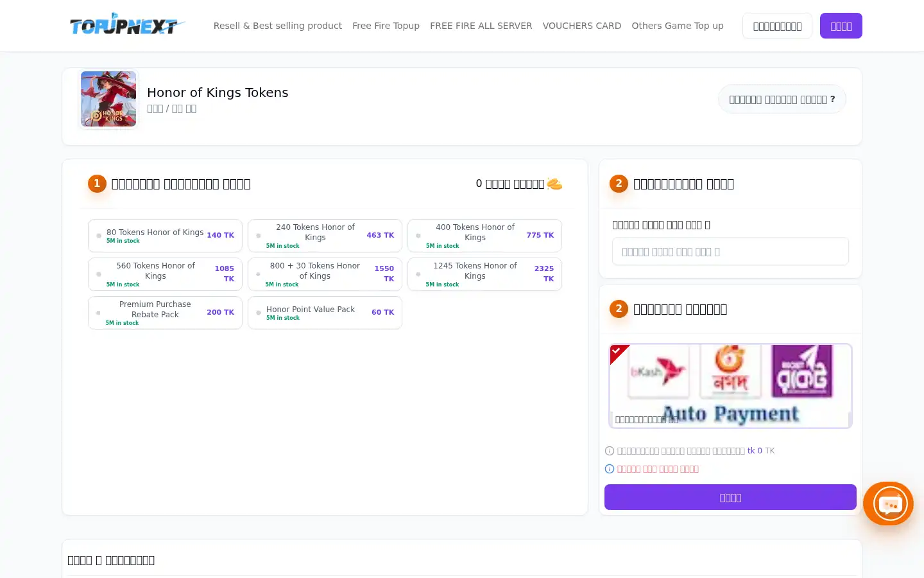The height and width of the screenshot is (578, 924).
Task: Click the player ID input field
Action: pos(730,251)
